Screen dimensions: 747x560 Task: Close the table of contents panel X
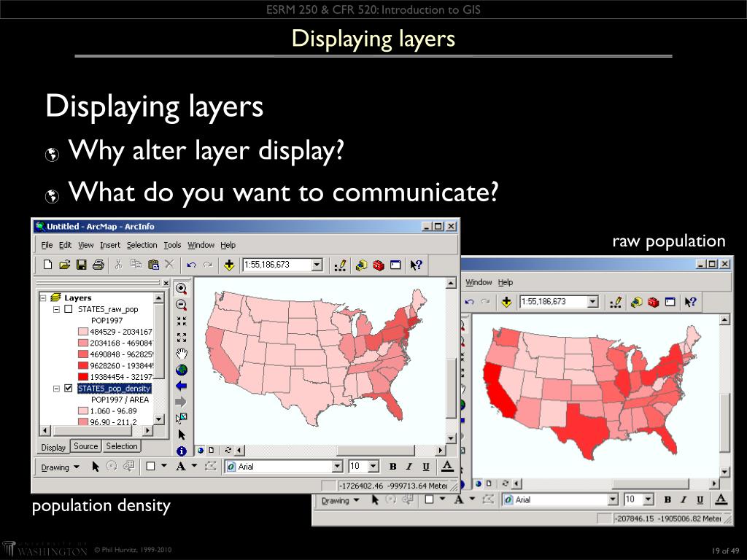coord(166,283)
